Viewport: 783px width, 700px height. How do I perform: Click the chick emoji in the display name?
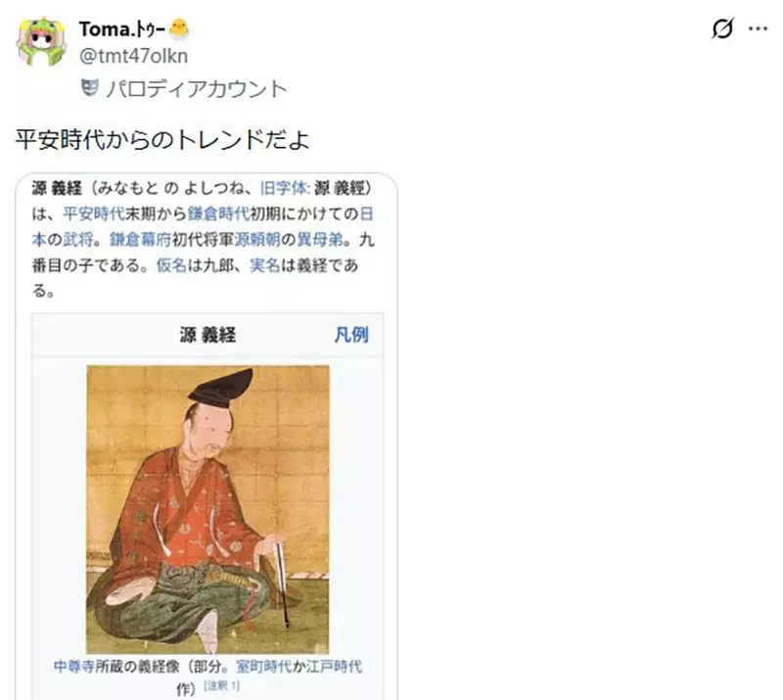pos(181,29)
